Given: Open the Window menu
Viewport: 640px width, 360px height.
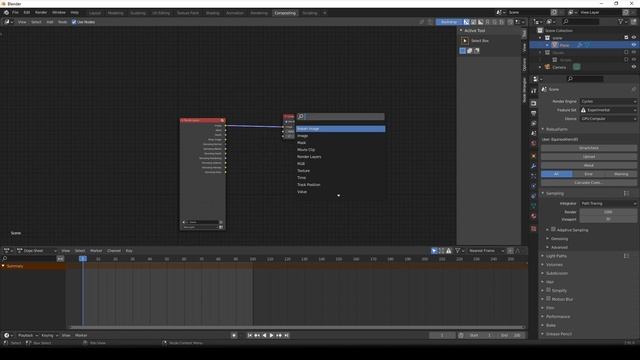Looking at the screenshot, I should pos(59,13).
